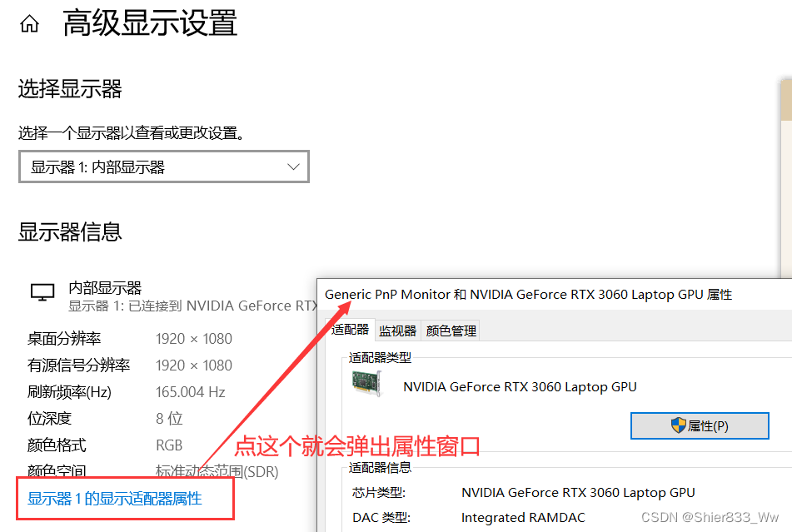Switch to the 监视器 tab
The width and height of the screenshot is (792, 532).
(x=397, y=331)
